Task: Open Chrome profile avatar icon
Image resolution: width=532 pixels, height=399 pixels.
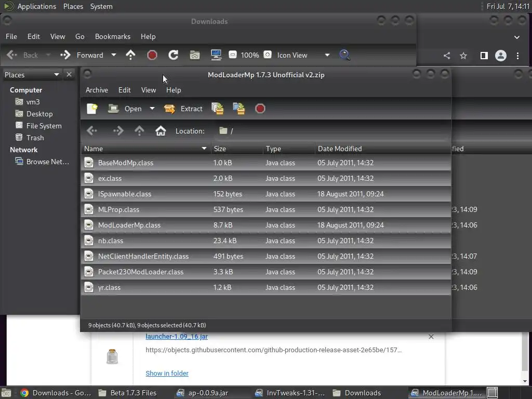Action: [x=500, y=56]
